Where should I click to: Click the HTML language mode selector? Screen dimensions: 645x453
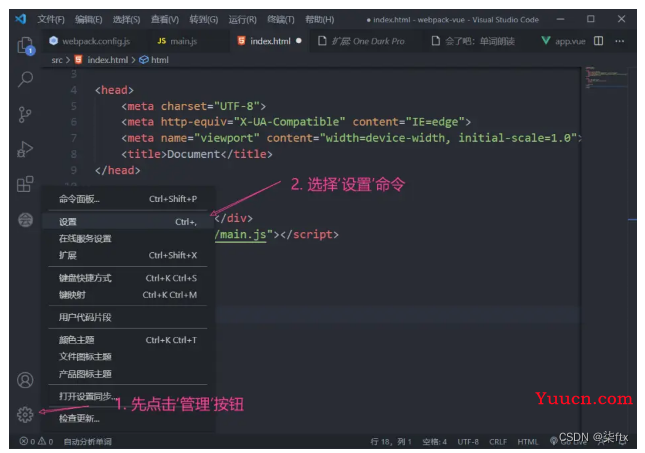[x=528, y=441]
